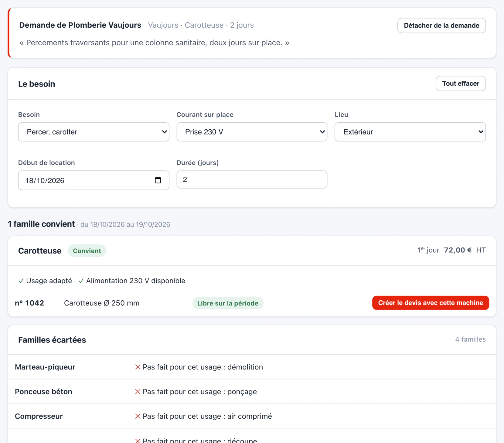Select the Ponceuse béton excluded row
The height and width of the screenshot is (443, 504).
252,391
